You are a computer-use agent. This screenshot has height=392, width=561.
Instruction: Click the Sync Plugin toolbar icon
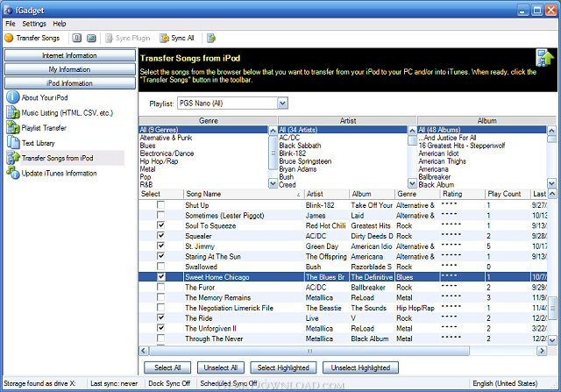tap(110, 38)
